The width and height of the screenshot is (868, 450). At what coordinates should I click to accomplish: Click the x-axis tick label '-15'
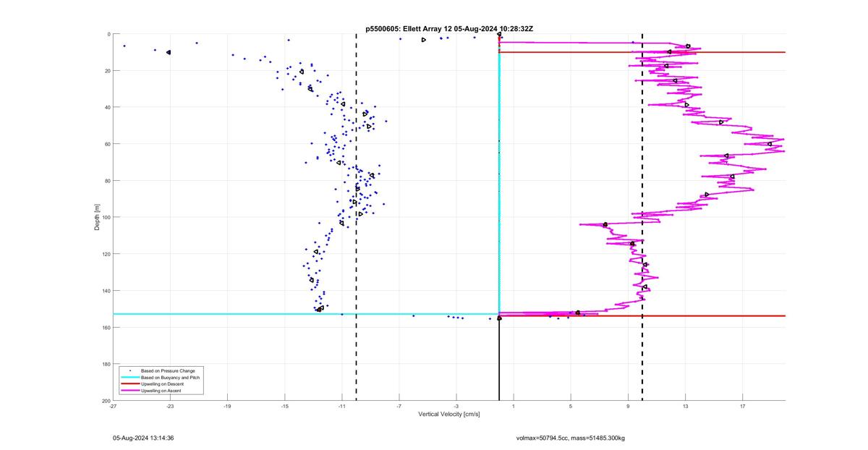(284, 407)
